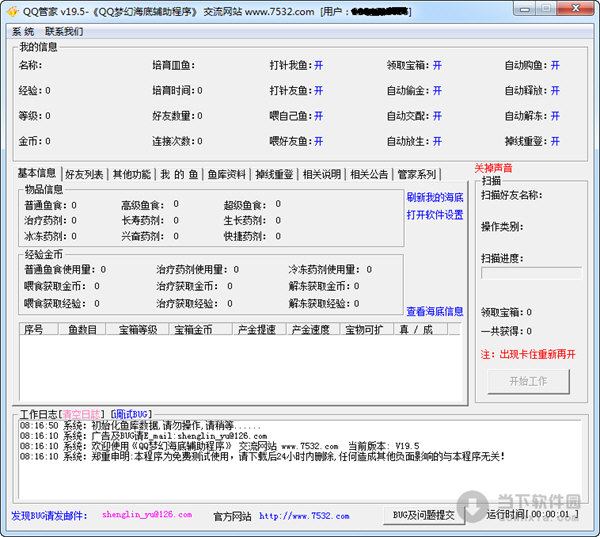Click the 宝物可扩 column header
This screenshot has height=537, width=600.
pyautogui.click(x=367, y=330)
